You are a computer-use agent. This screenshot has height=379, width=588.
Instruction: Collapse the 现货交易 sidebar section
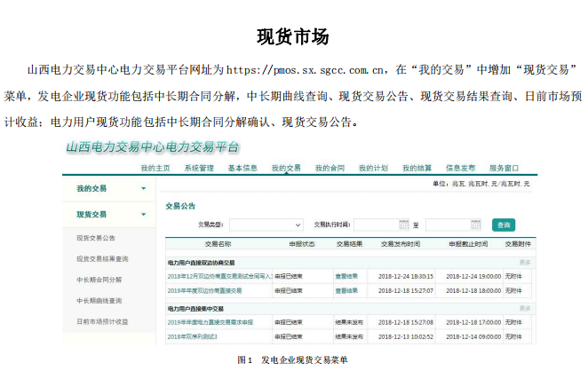coord(143,214)
